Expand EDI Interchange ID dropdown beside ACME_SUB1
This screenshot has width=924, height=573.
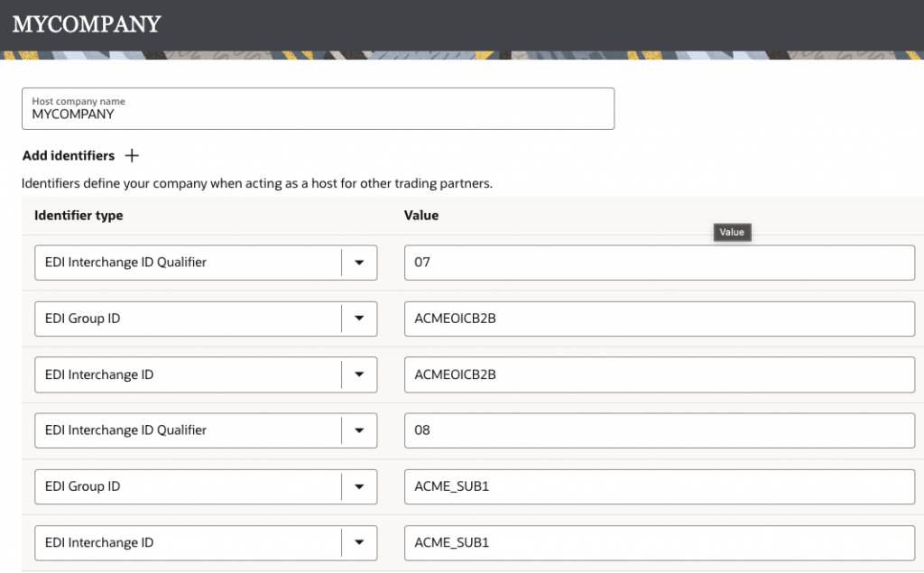pos(359,542)
